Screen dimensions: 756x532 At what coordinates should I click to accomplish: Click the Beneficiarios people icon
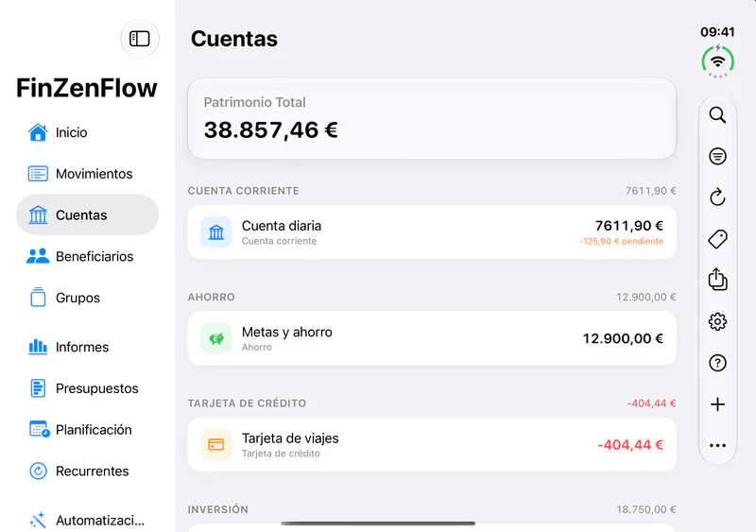pos(38,256)
